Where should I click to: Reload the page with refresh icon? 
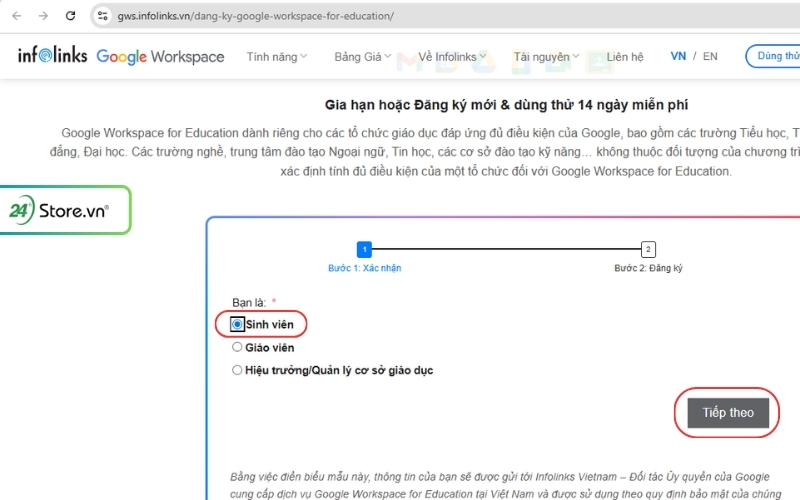click(70, 16)
